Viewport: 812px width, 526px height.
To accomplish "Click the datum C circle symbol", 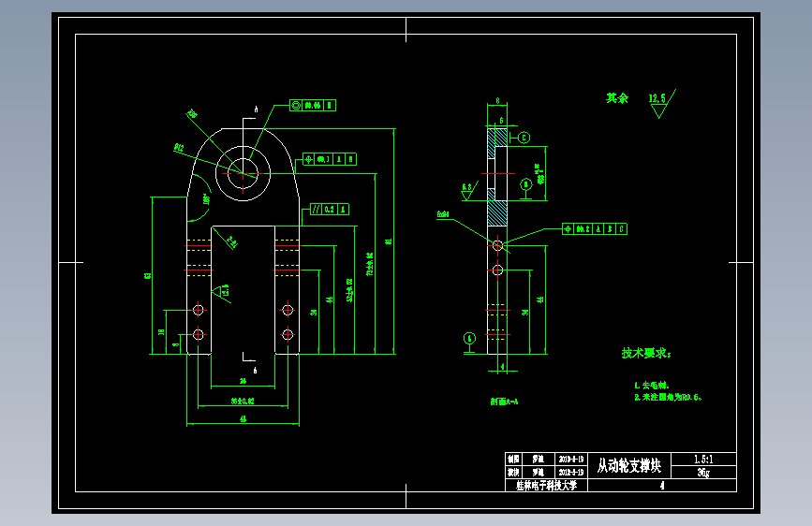I will tap(524, 138).
